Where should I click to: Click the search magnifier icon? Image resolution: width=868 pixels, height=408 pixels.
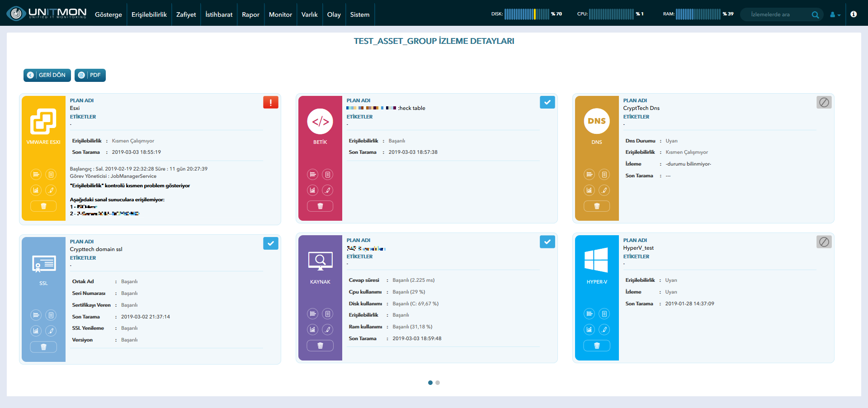coord(815,14)
